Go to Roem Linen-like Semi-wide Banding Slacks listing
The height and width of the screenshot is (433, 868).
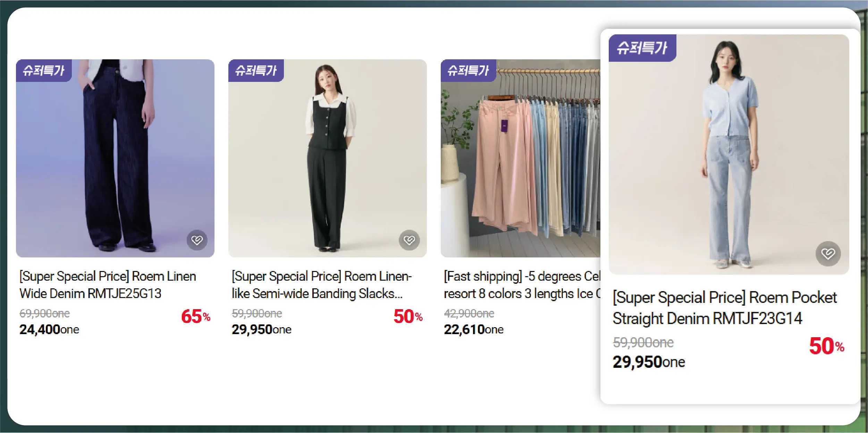pos(321,285)
